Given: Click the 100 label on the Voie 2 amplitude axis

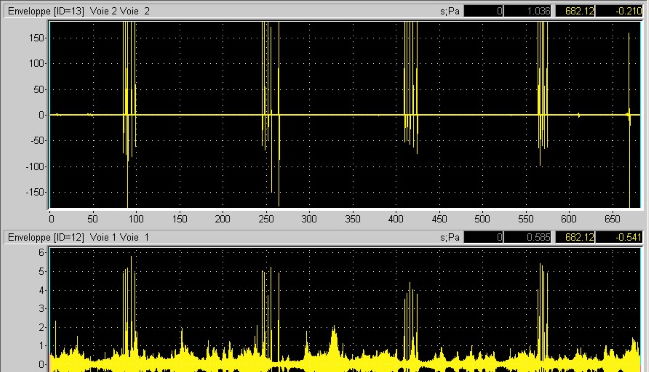Looking at the screenshot, I should 36,63.
